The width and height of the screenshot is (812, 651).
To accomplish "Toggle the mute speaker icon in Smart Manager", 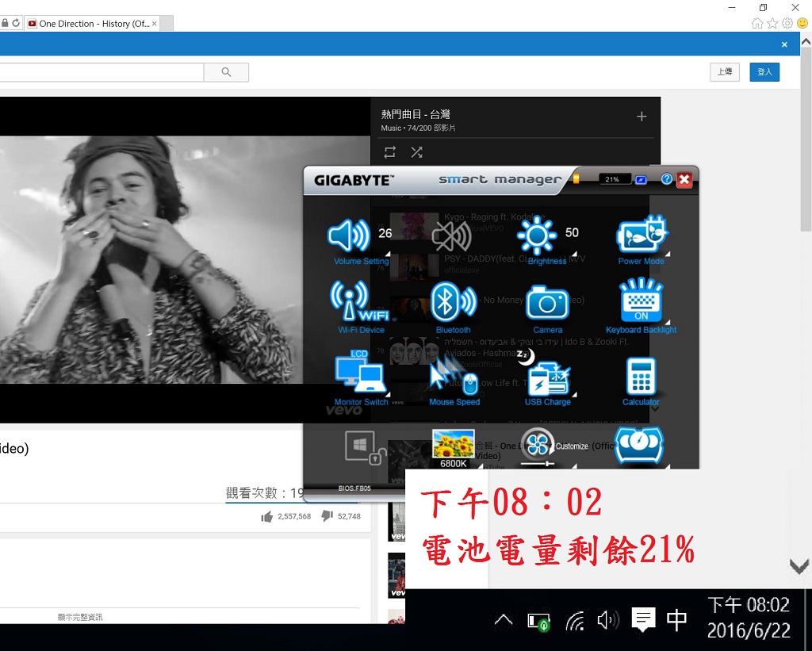I will 451,236.
